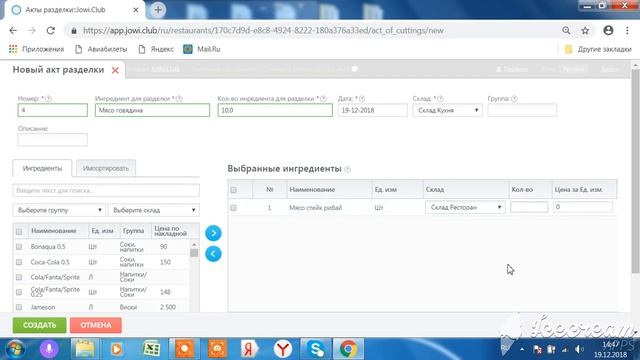Click the Цена за Ед. изм. input showing 0
This screenshot has width=640, height=360.
(583, 207)
